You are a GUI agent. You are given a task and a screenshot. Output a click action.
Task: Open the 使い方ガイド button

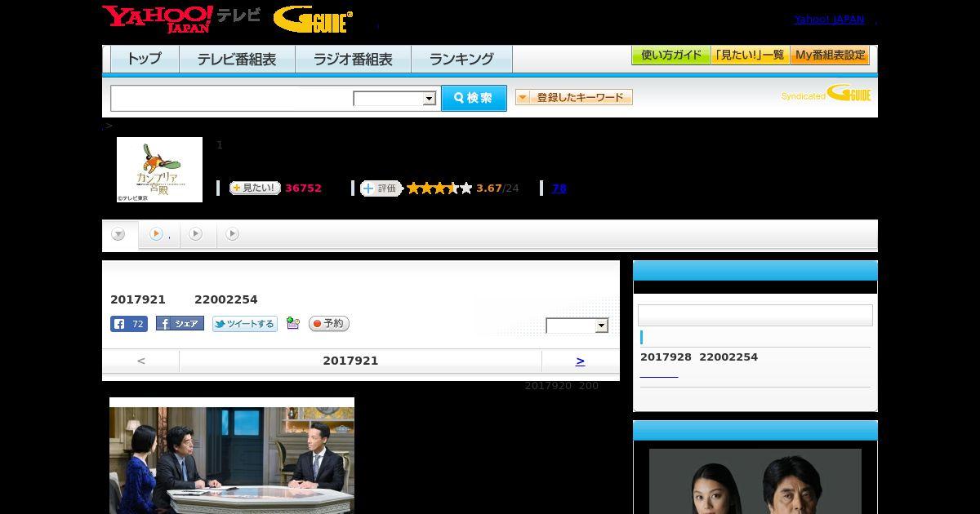pos(670,55)
